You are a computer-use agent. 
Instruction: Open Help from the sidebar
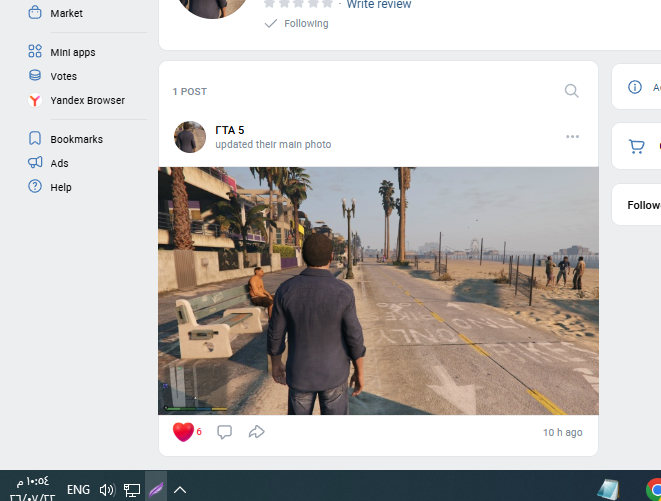[61, 187]
